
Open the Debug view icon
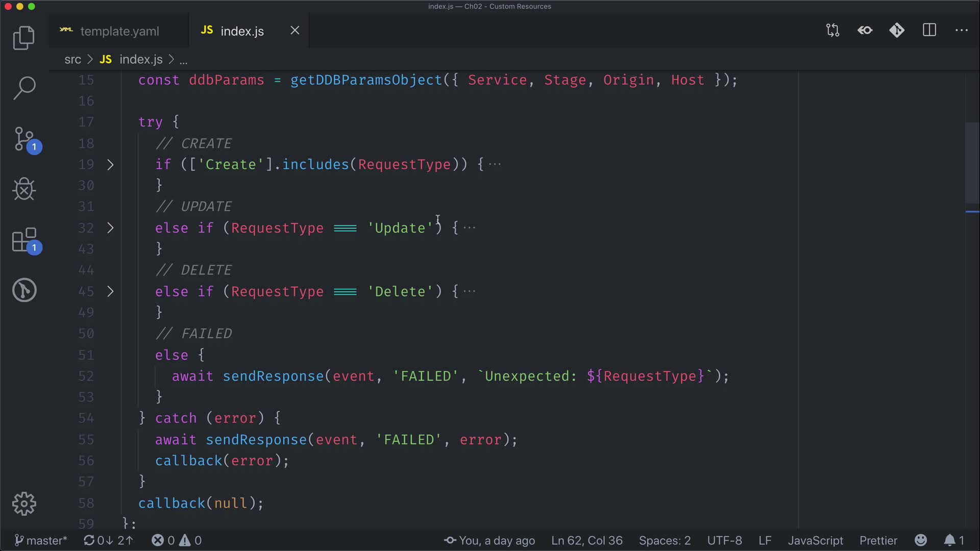(23, 189)
